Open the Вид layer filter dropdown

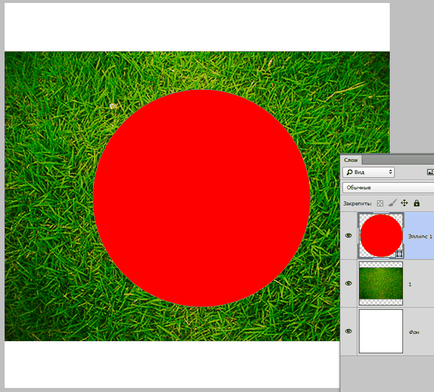pos(369,172)
